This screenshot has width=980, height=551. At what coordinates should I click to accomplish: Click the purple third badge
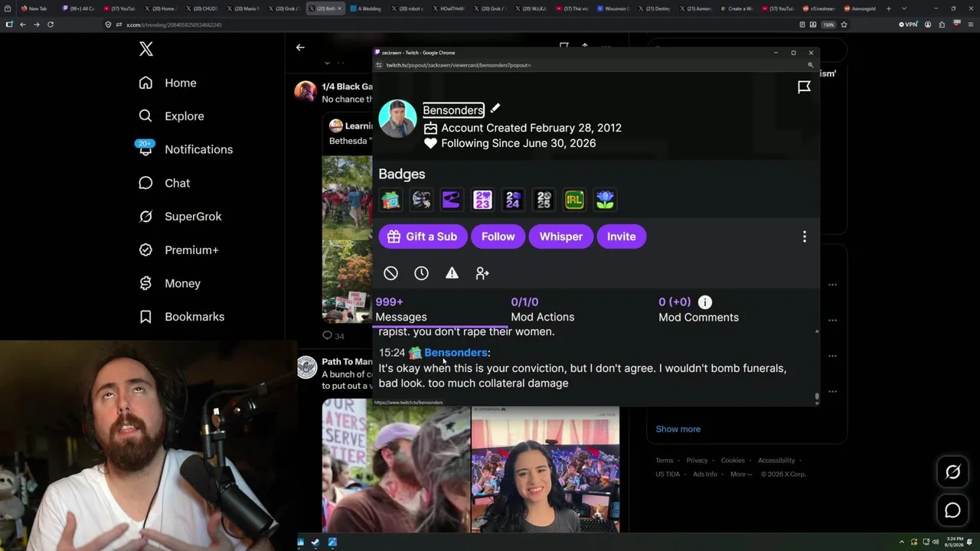click(452, 200)
